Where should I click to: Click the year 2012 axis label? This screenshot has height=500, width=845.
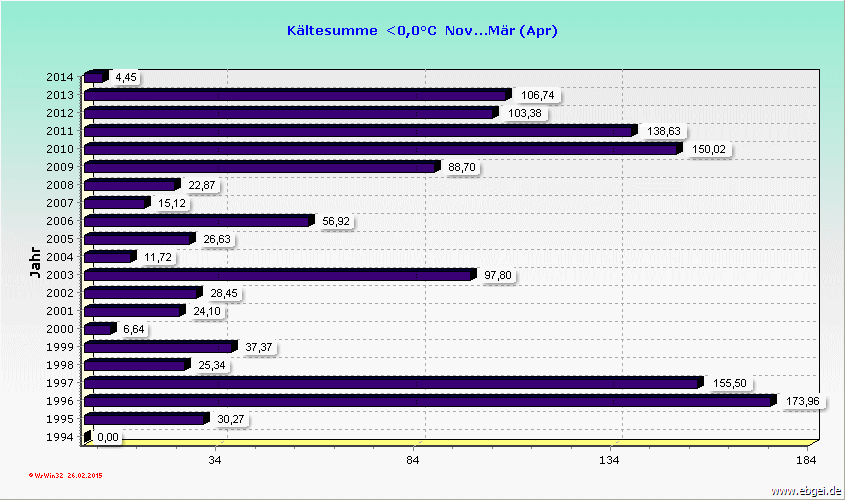pyautogui.click(x=59, y=113)
